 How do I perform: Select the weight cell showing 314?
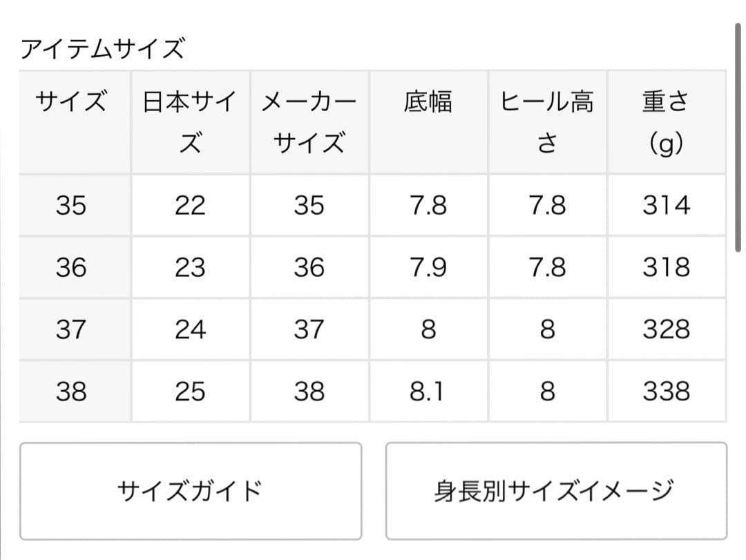(x=666, y=205)
